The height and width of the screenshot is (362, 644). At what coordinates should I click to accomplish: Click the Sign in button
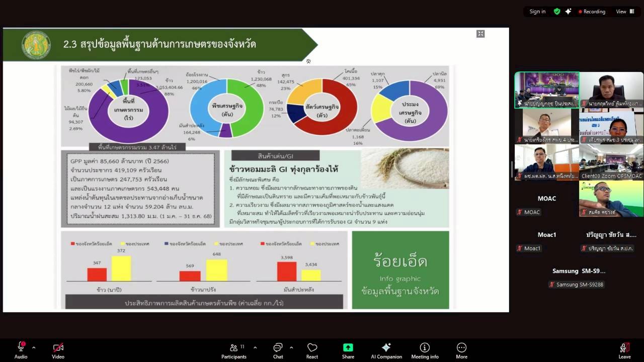(537, 12)
